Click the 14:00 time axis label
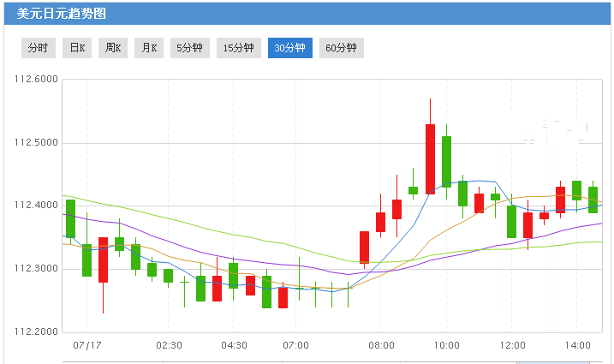This screenshot has height=364, width=614. (577, 345)
